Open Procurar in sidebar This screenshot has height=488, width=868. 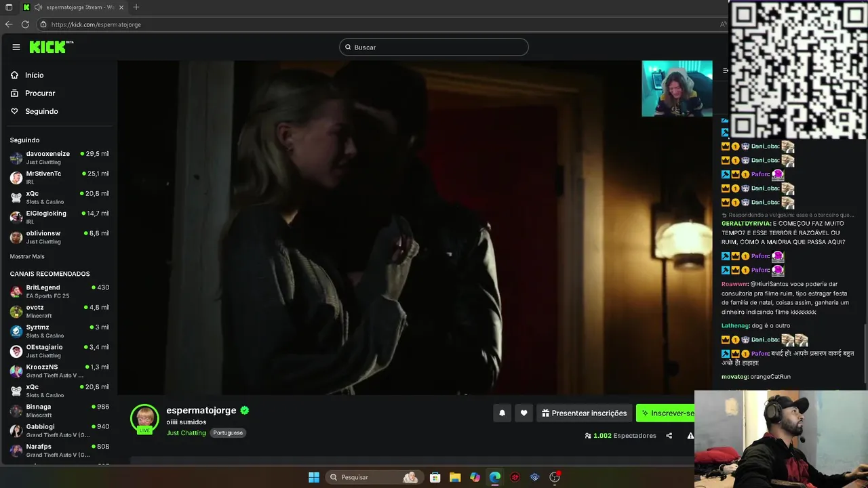point(40,93)
